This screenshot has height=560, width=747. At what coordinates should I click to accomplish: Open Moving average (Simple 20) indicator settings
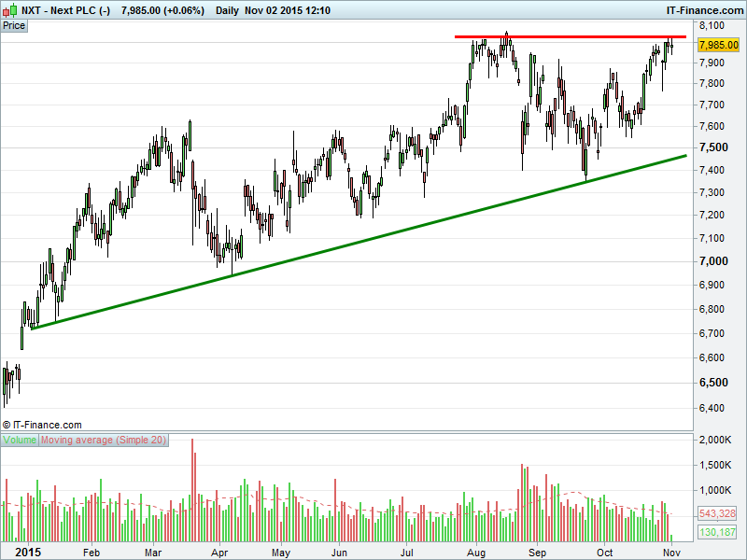104,440
